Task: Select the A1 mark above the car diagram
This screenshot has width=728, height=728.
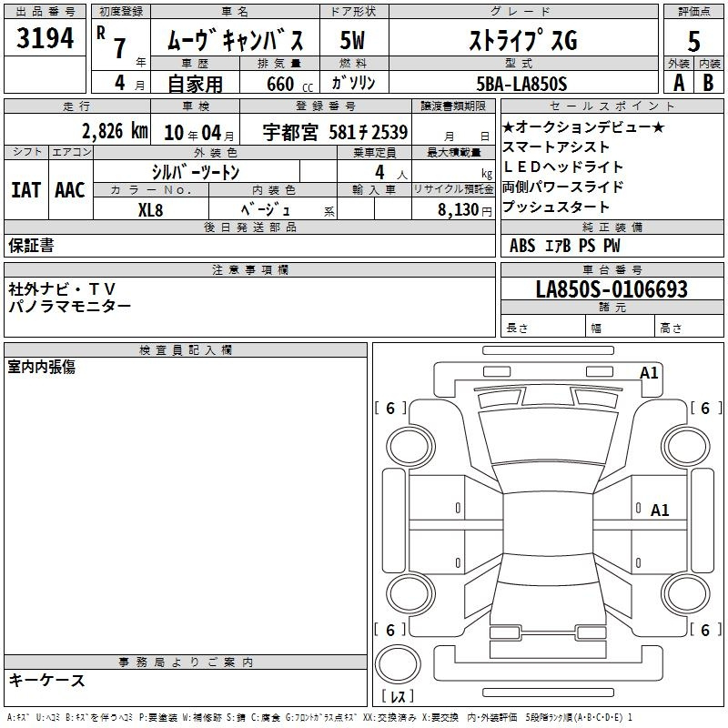Action: point(649,372)
